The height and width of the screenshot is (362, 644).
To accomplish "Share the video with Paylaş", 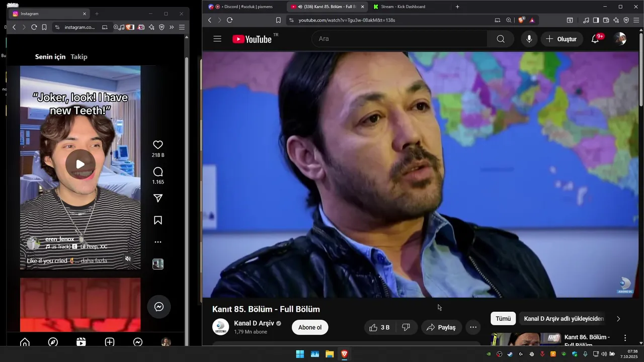I will point(441,327).
